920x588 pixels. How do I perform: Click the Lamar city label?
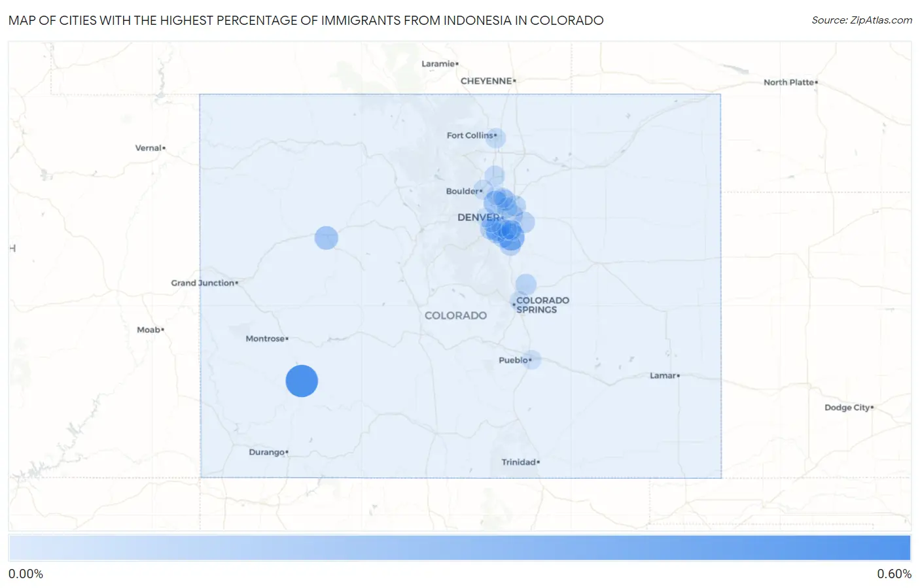[663, 375]
